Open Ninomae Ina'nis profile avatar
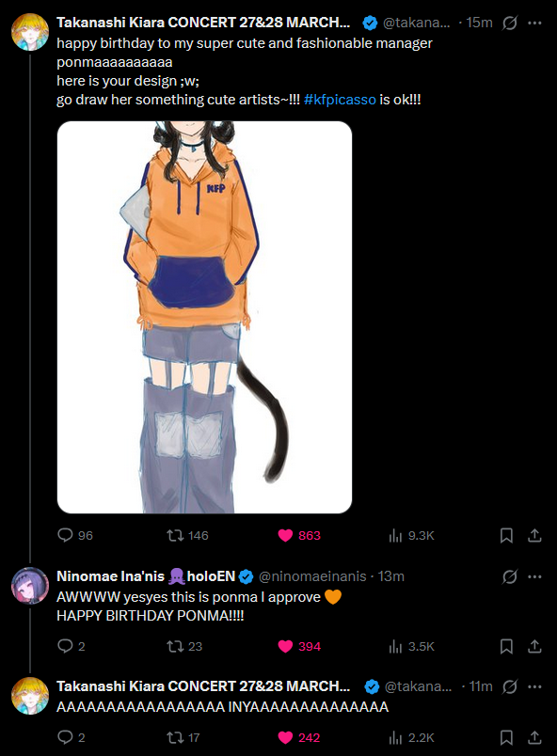 click(30, 586)
